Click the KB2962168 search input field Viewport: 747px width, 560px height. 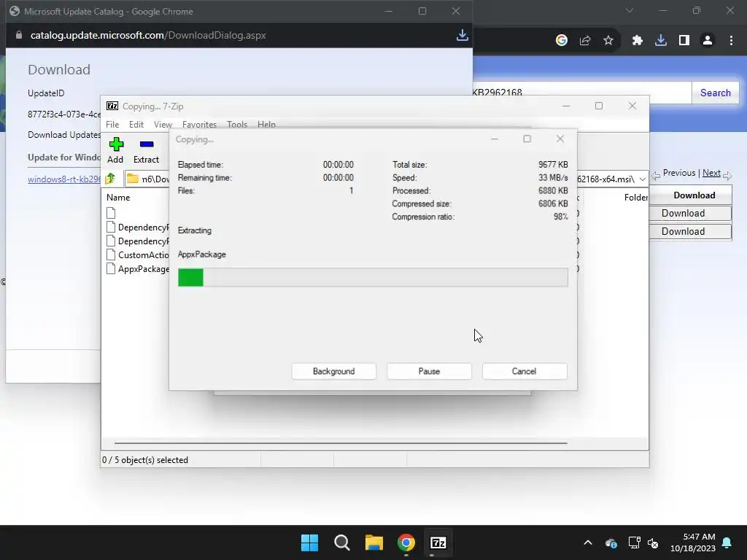[x=581, y=93]
